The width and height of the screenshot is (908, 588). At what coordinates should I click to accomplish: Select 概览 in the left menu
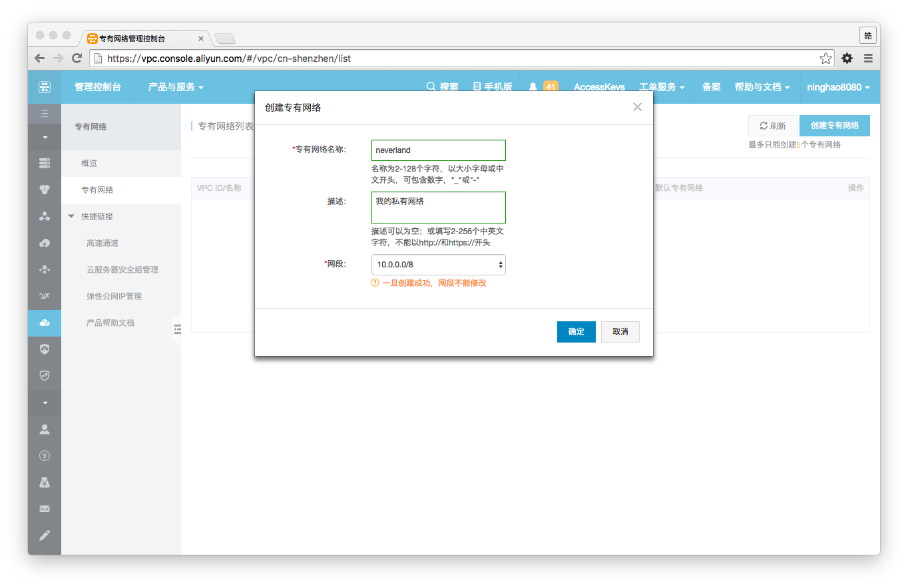click(89, 163)
